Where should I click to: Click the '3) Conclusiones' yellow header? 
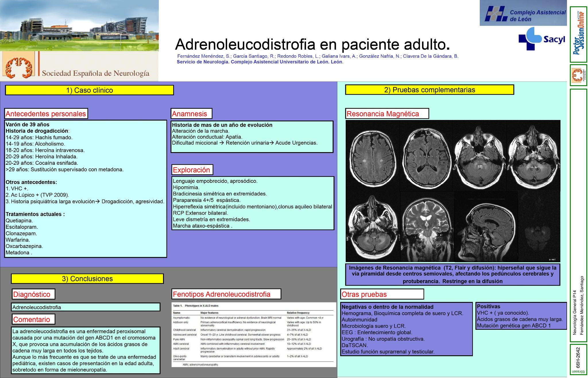click(x=87, y=279)
